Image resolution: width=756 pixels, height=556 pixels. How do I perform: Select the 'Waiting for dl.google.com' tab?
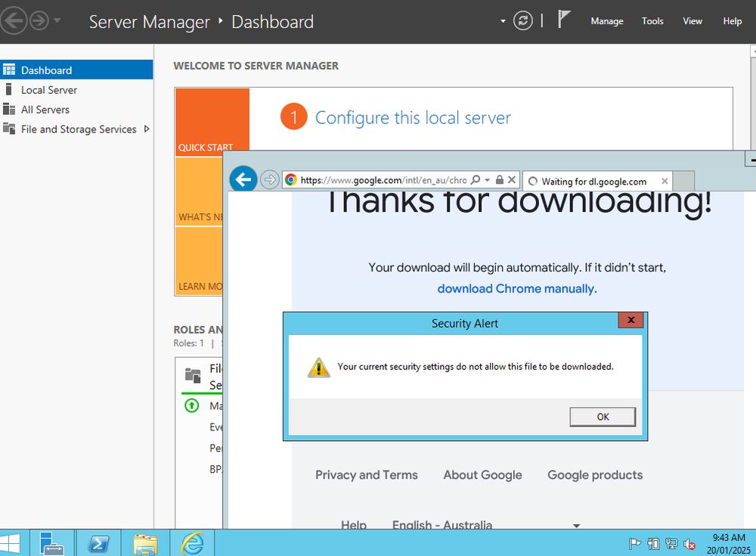click(x=599, y=182)
